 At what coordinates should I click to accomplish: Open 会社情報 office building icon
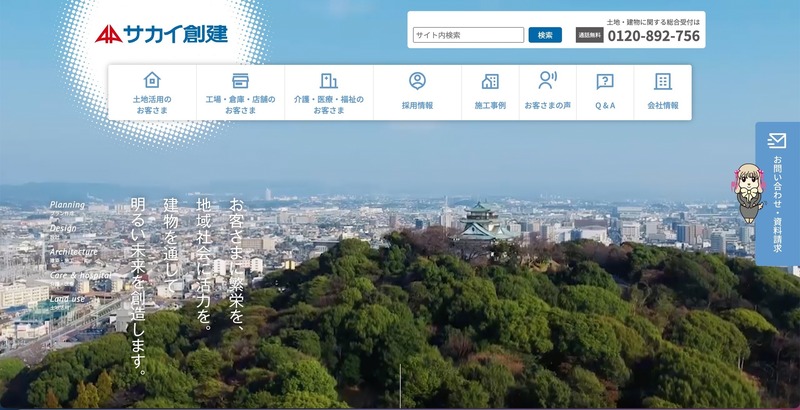pos(662,81)
